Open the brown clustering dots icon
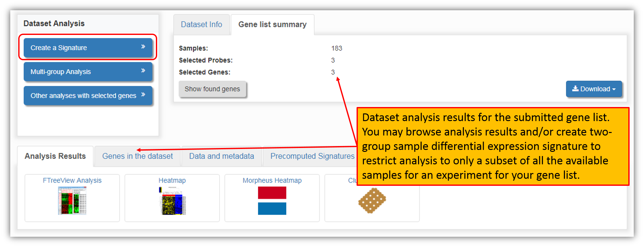This screenshot has width=644, height=247. (x=372, y=201)
